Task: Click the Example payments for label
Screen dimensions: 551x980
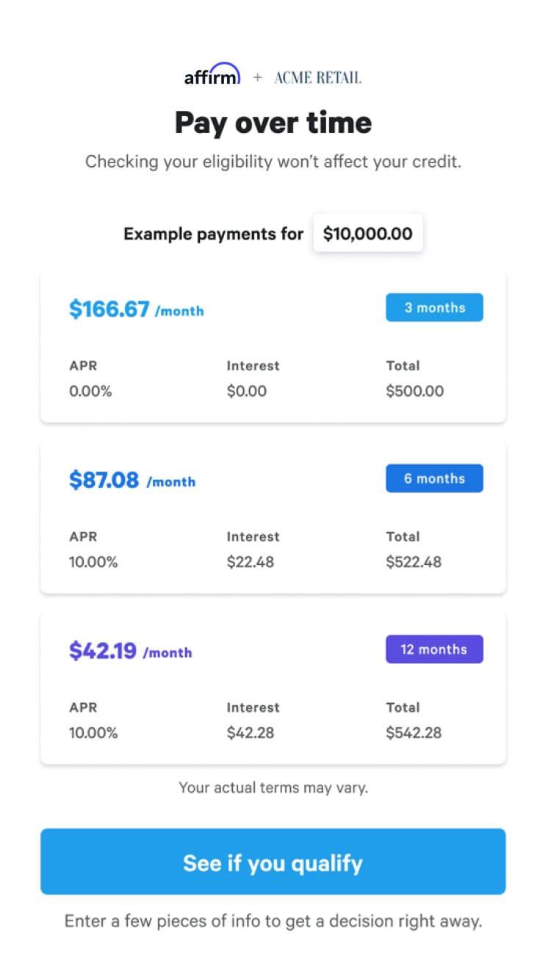Action: (x=213, y=234)
